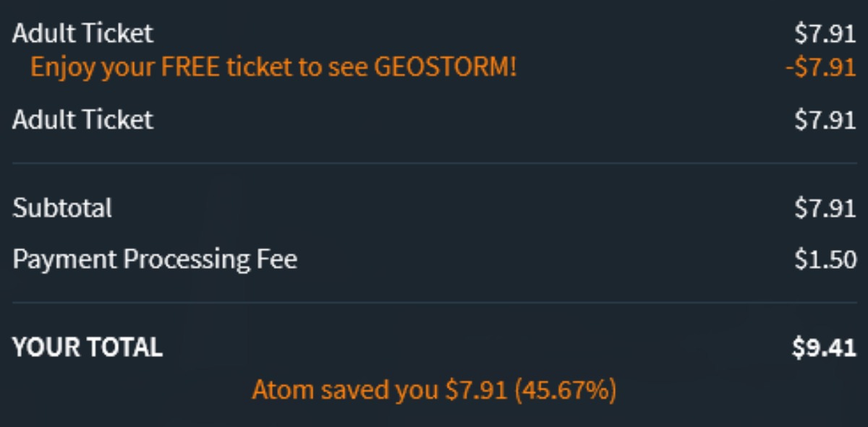Click the YOUR TOTAL label
This screenshot has width=868, height=427.
[x=88, y=348]
